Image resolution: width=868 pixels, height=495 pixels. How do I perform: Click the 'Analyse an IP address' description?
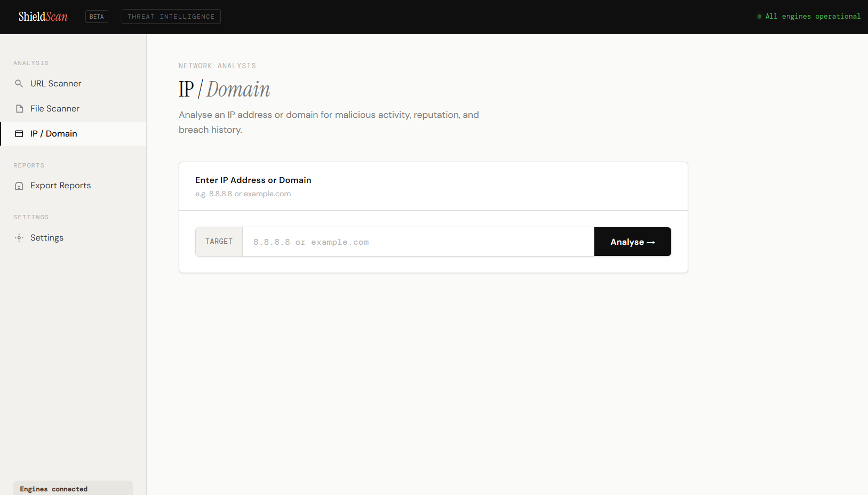point(329,122)
